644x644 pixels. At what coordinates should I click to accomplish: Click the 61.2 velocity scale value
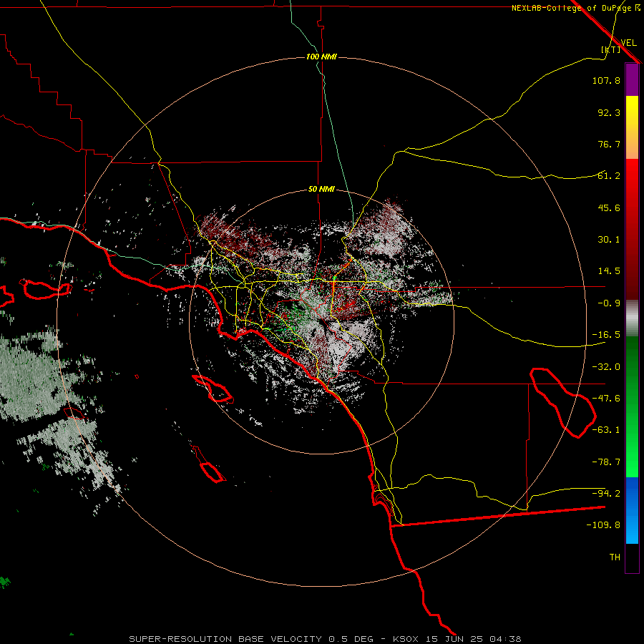pos(609,176)
